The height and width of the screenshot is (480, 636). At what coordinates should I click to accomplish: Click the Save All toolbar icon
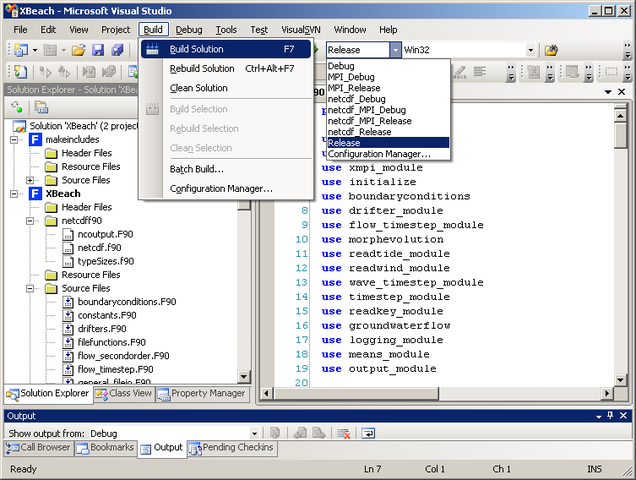118,50
